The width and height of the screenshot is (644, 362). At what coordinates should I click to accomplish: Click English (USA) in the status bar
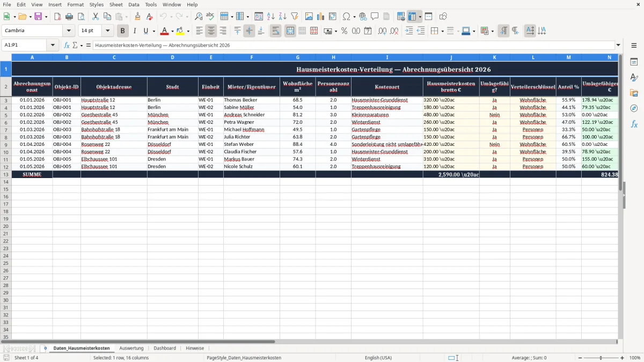[378, 358]
